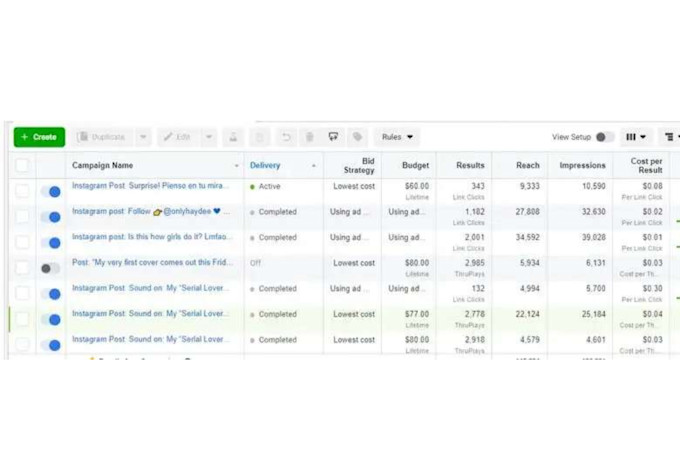Click the Reach column header
This screenshot has width=680, height=459.
(x=528, y=165)
